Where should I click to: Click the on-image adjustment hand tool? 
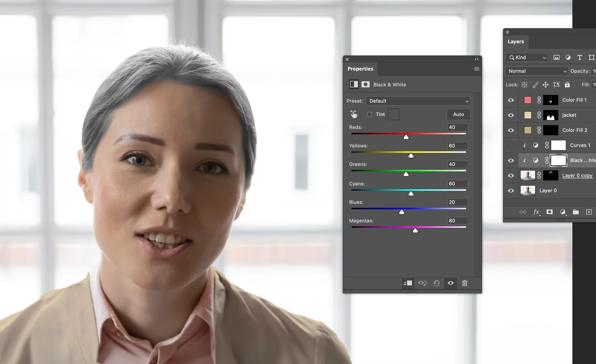click(354, 114)
